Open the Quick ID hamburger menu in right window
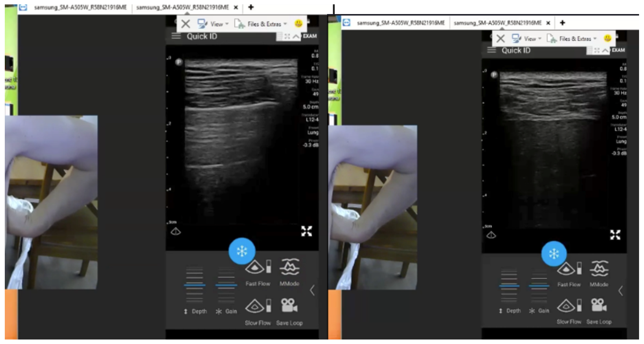Viewport: 644px width, 344px height. click(x=492, y=50)
